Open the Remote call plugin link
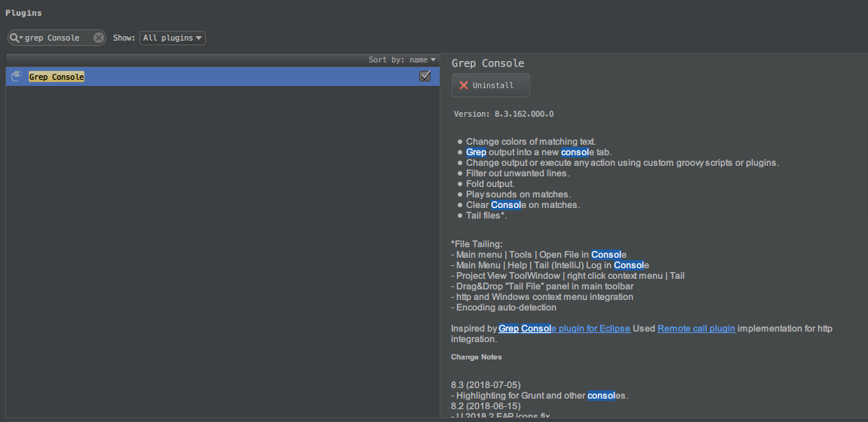The height and width of the screenshot is (422, 868). point(696,329)
